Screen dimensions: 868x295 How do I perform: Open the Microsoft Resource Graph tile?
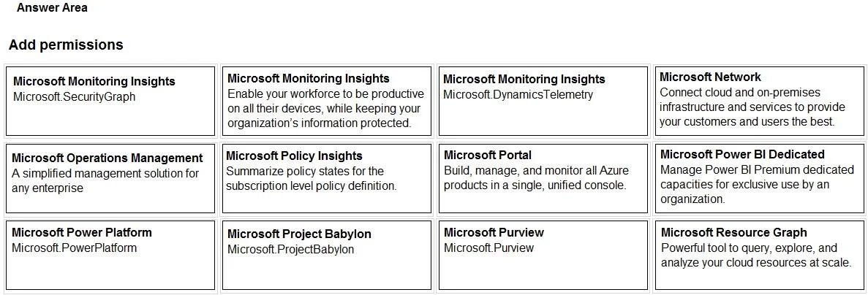coord(760,256)
